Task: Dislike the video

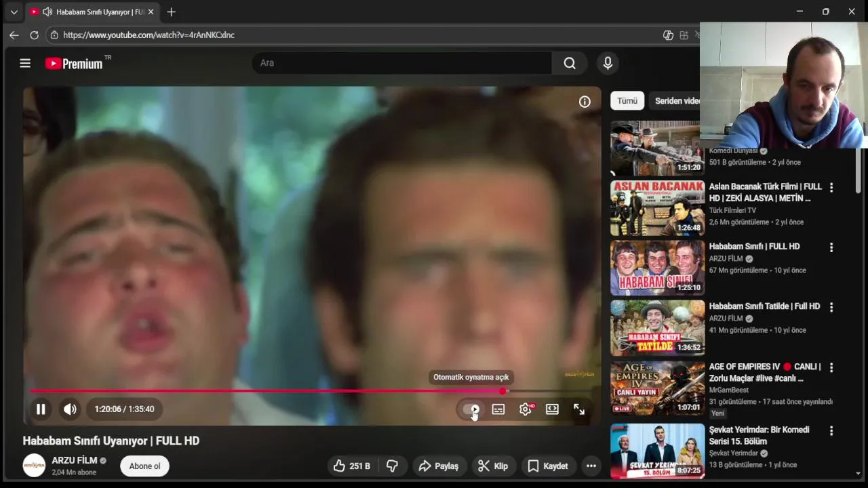Action: click(392, 466)
